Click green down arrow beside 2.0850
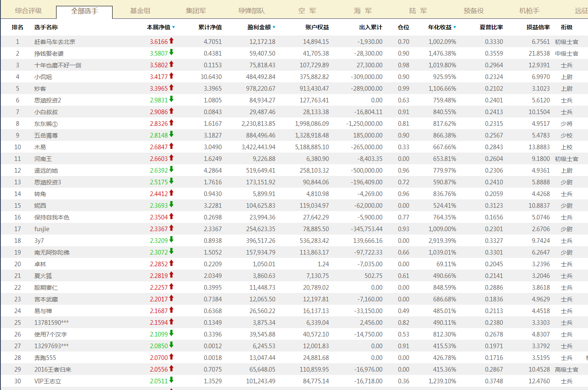 click(171, 345)
